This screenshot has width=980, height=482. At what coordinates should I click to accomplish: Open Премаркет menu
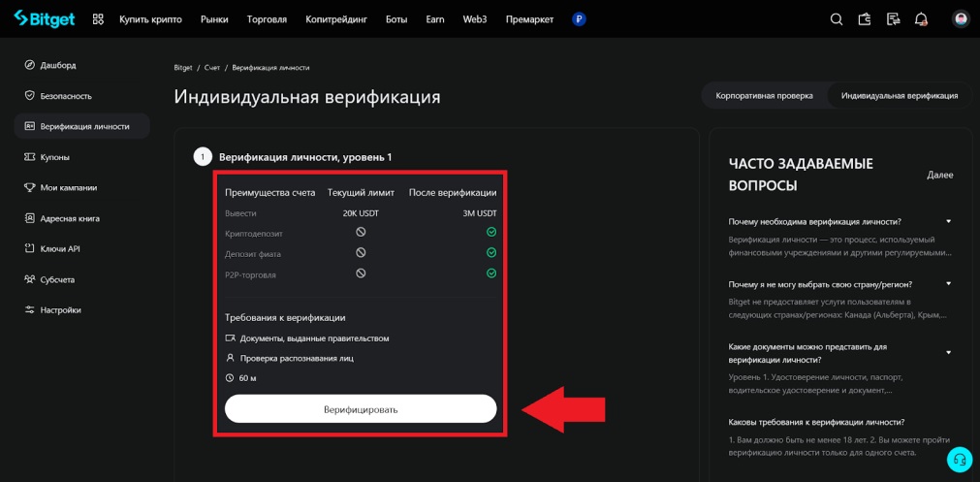coord(529,19)
